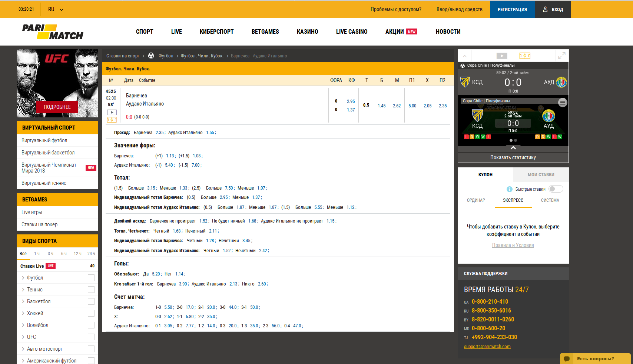Expand Баскетбол sport list

23,301
